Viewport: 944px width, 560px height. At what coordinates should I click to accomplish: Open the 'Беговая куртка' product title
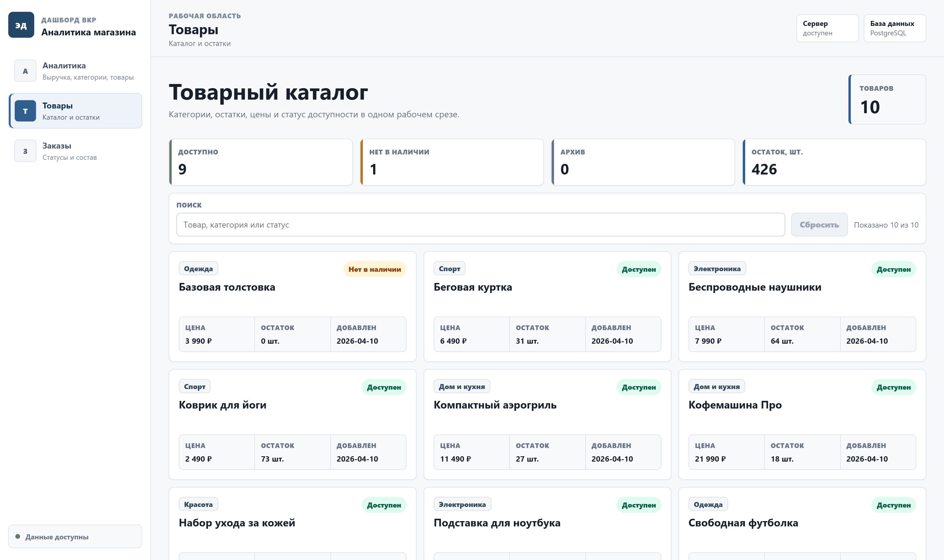[473, 287]
